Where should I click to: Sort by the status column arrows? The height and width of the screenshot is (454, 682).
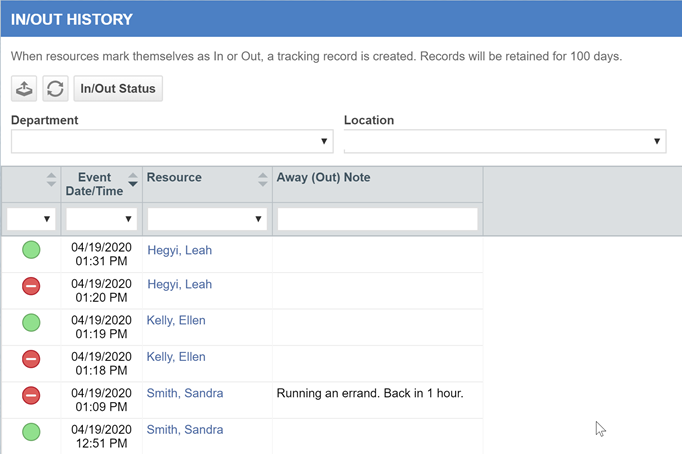click(51, 180)
